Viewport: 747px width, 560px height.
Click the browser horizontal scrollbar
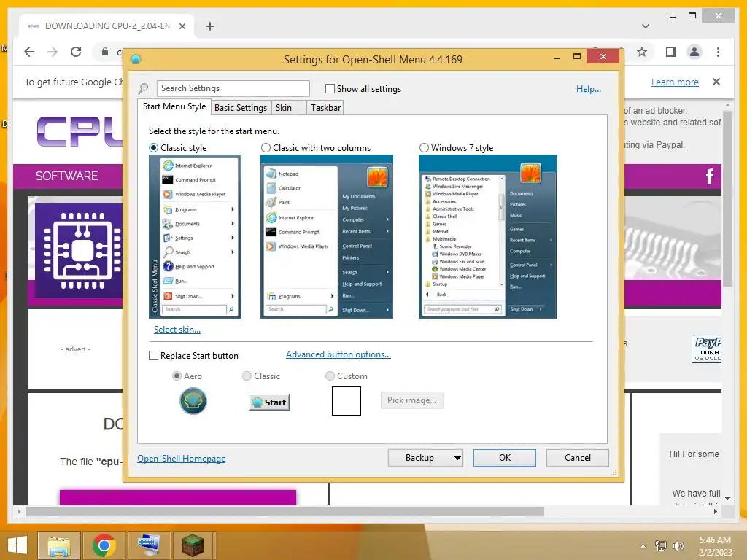point(285,511)
